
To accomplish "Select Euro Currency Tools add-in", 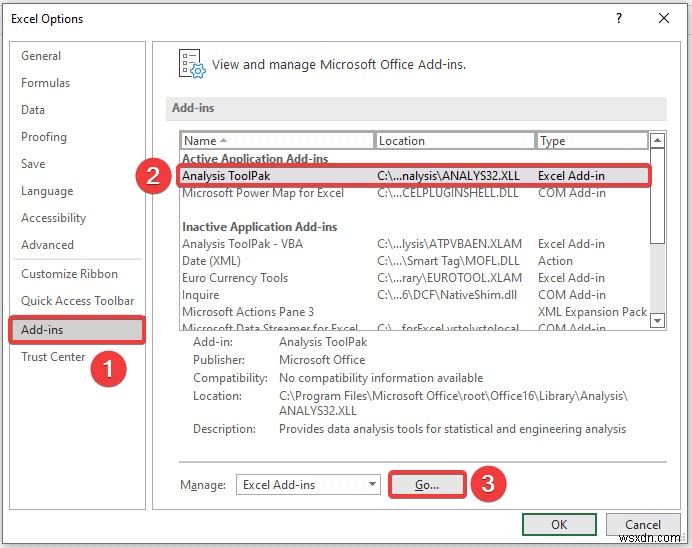I will tap(414, 278).
